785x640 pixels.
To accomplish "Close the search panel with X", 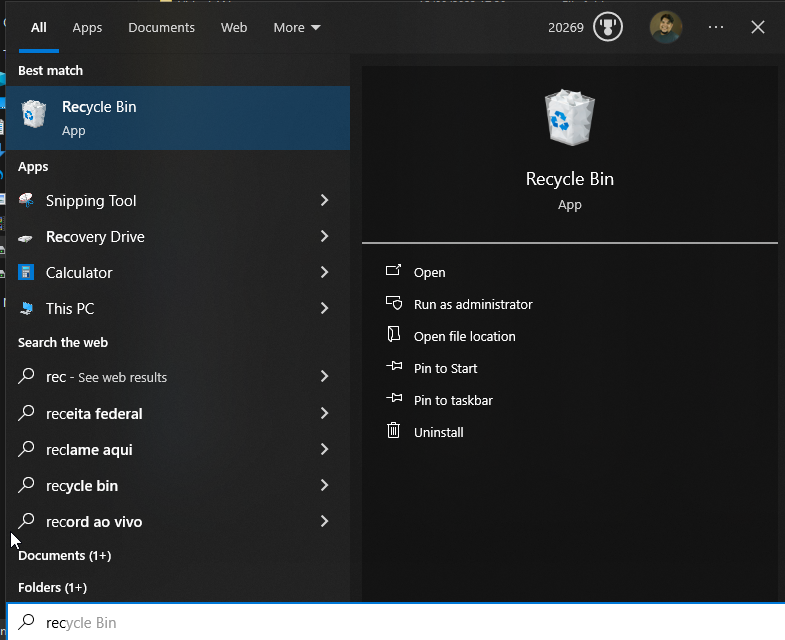I will point(758,27).
